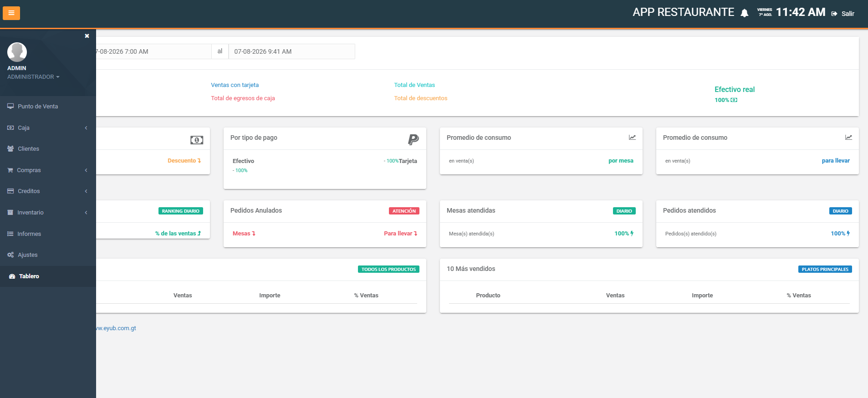This screenshot has width=868, height=398.
Task: Open the eyub.com.gt footer link
Action: click(x=116, y=328)
